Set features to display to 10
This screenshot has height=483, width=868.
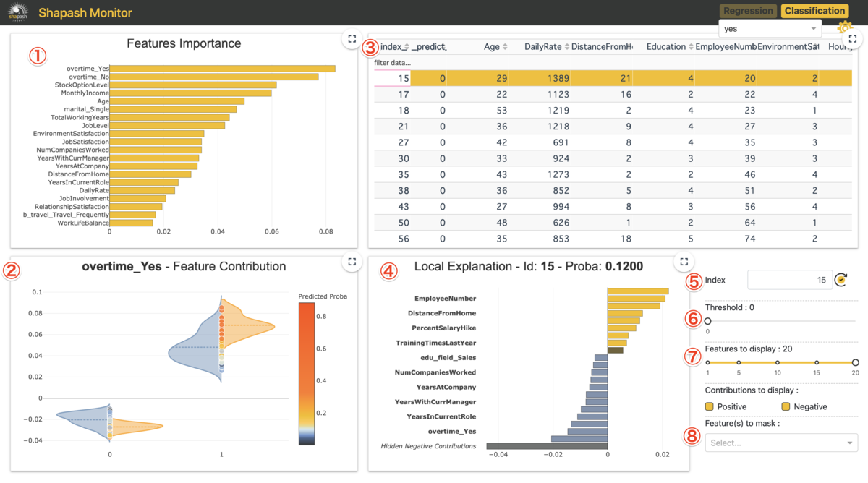778,362
